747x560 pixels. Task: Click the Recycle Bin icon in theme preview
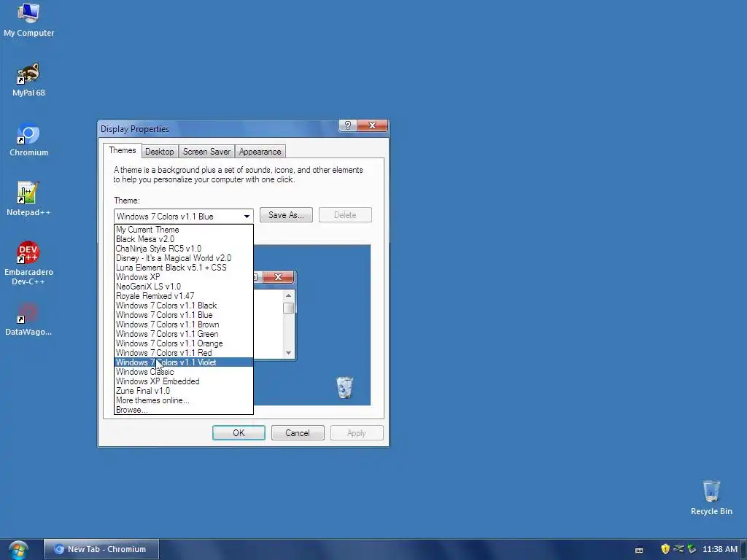click(344, 386)
